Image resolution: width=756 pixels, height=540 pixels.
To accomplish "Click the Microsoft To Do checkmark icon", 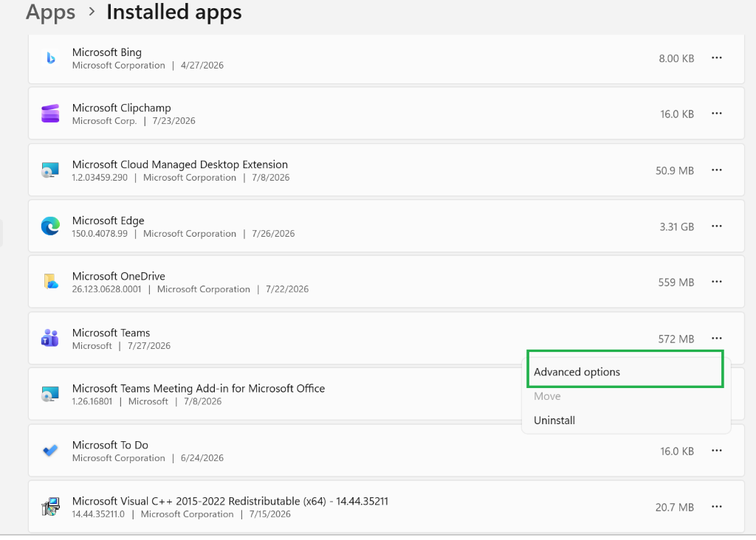I will click(x=50, y=451).
